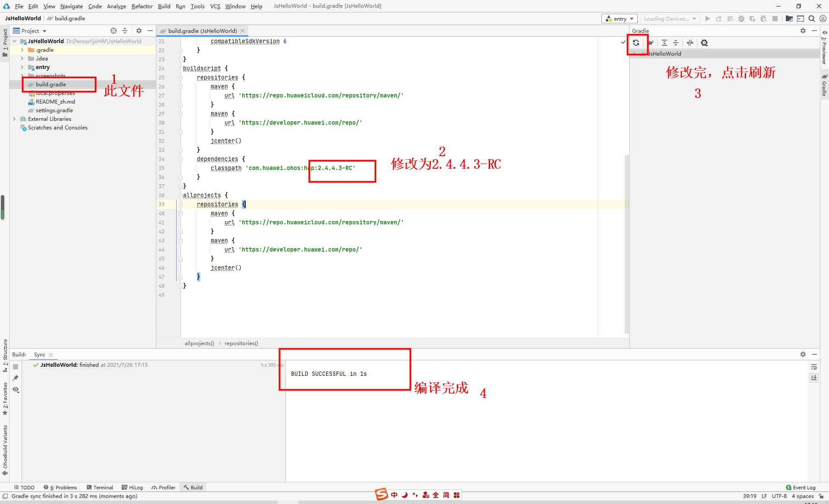Toggle OhosBuild Variants side tab

[x=5, y=450]
